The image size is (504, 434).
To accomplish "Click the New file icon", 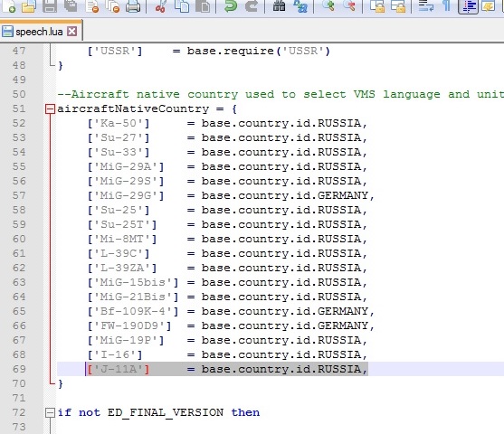I will point(8,5).
